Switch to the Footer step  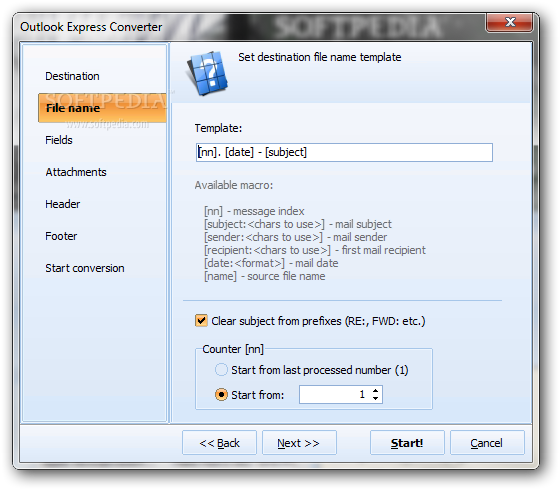61,236
